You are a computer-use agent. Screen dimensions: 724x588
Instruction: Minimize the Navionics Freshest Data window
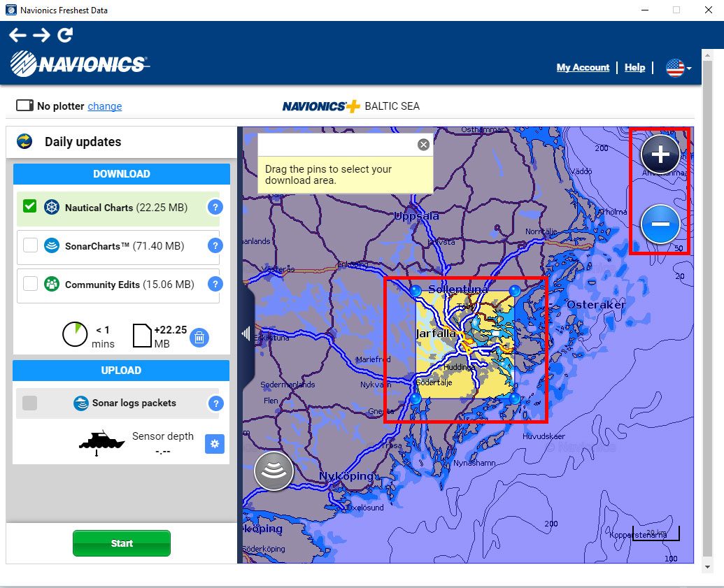645,10
